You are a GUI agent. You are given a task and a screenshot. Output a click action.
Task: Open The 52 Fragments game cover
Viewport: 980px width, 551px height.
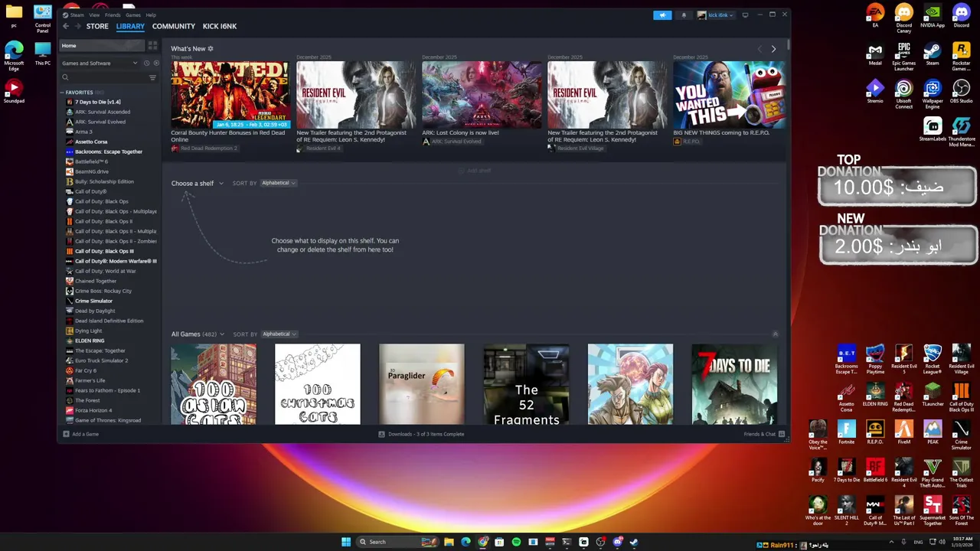coord(526,384)
